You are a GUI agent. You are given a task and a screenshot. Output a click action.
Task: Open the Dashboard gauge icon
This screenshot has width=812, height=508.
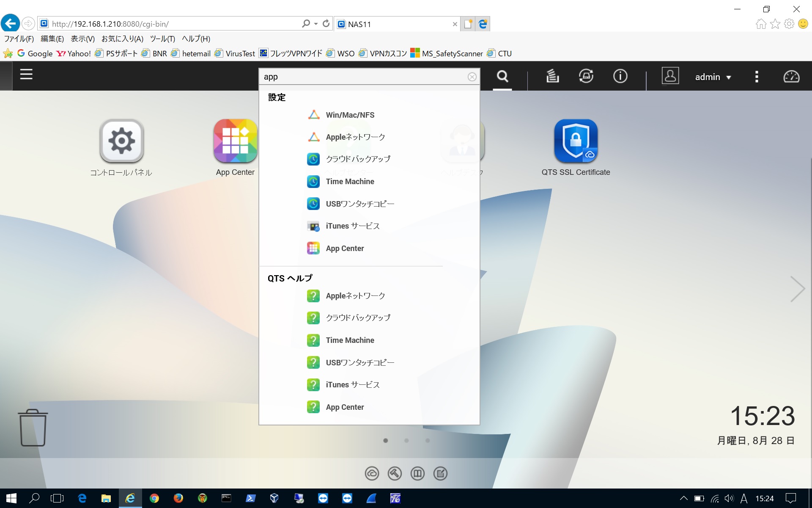[x=791, y=77]
